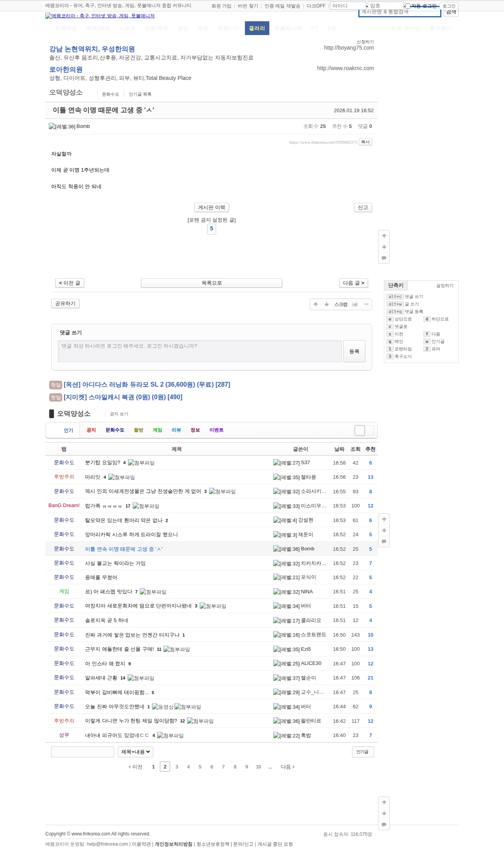Click the 신고 report button

(x=363, y=207)
